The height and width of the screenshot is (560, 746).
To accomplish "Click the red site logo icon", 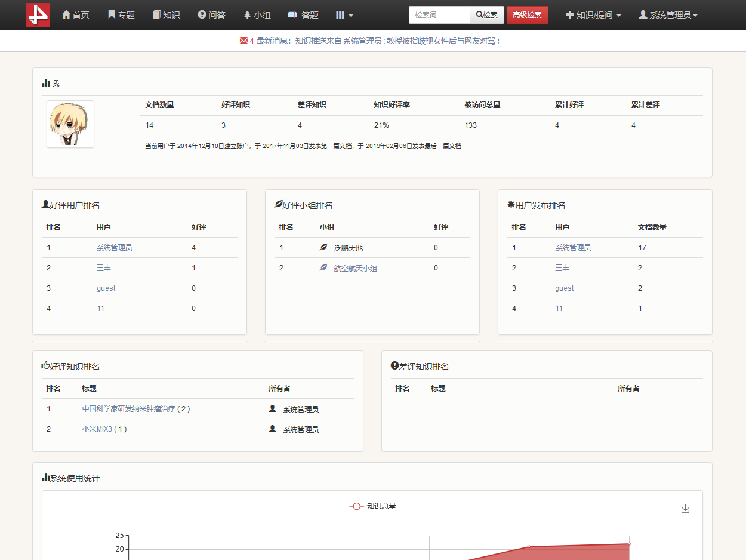I will pos(38,15).
